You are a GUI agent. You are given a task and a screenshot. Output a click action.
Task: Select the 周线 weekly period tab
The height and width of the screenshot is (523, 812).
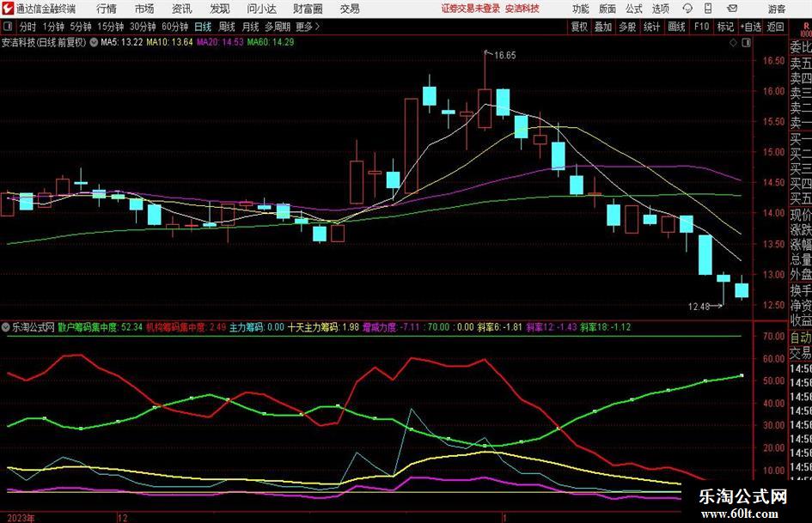(x=227, y=27)
